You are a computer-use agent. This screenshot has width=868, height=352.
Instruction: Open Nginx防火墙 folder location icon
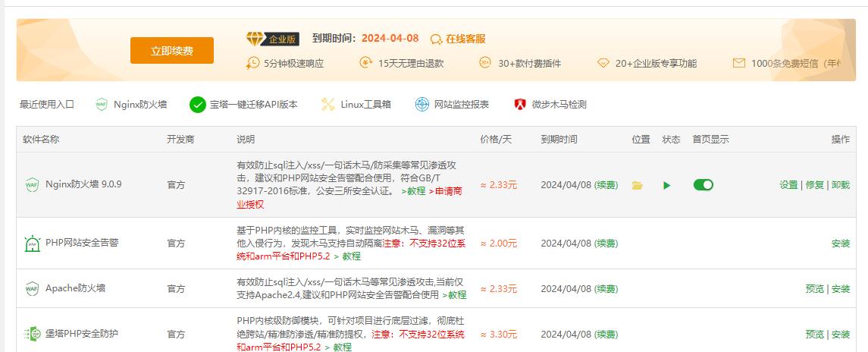click(638, 185)
